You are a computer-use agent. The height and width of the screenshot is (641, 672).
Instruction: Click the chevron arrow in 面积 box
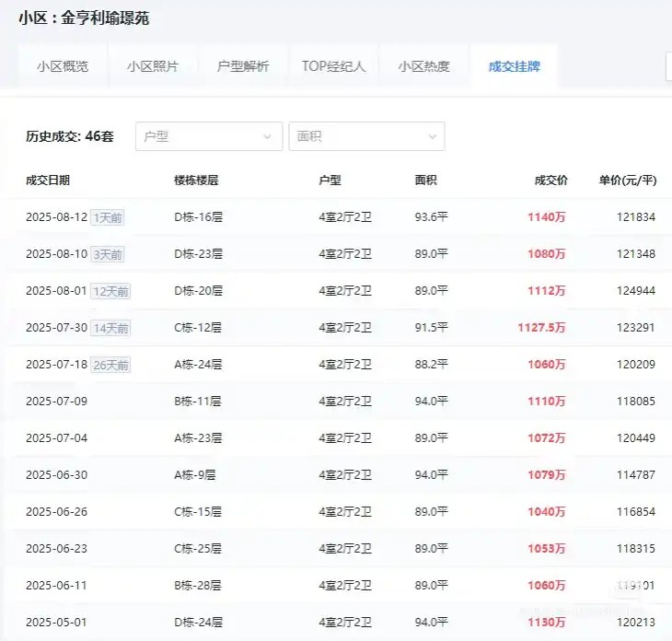pyautogui.click(x=432, y=137)
